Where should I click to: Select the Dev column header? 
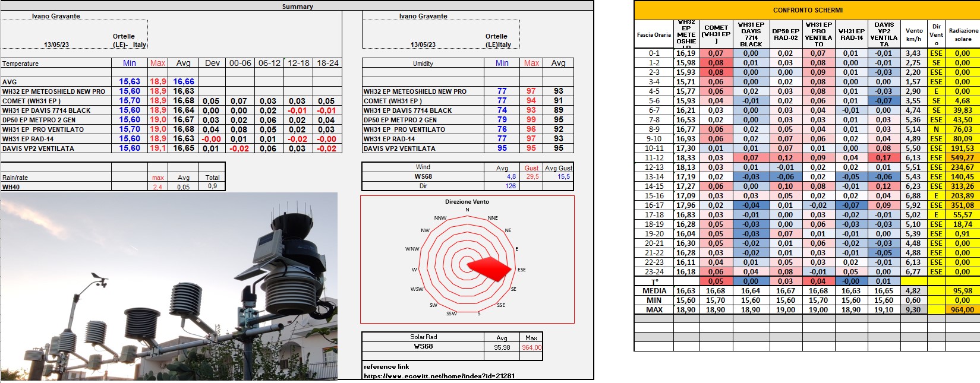212,63
